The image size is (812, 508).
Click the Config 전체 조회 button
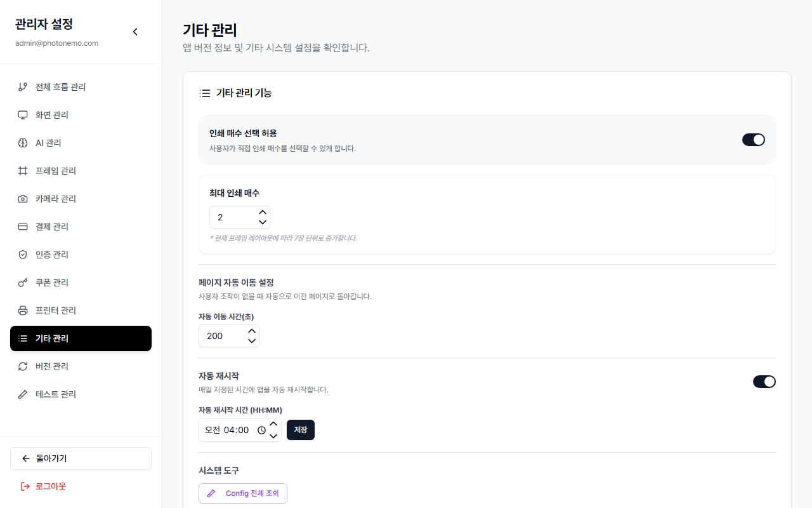coord(243,493)
